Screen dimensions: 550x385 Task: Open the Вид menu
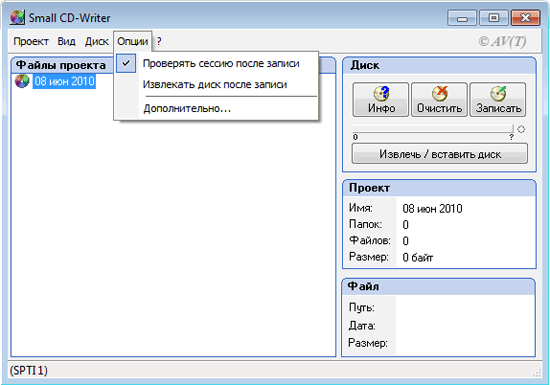coord(66,41)
